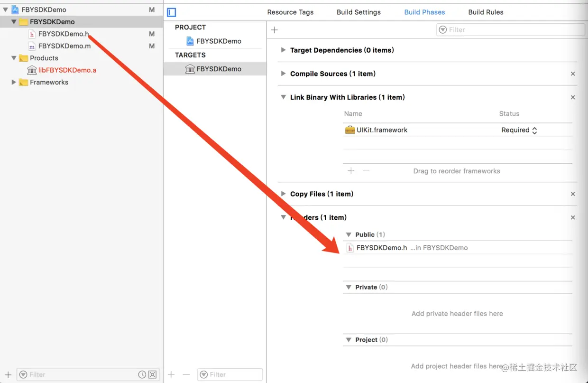Click the Name column header

click(x=353, y=113)
